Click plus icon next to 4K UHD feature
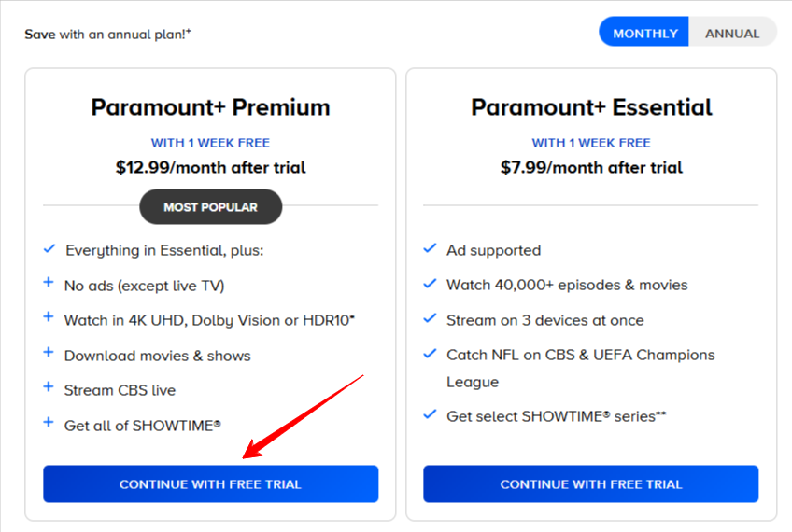This screenshot has height=532, width=792. [x=49, y=317]
